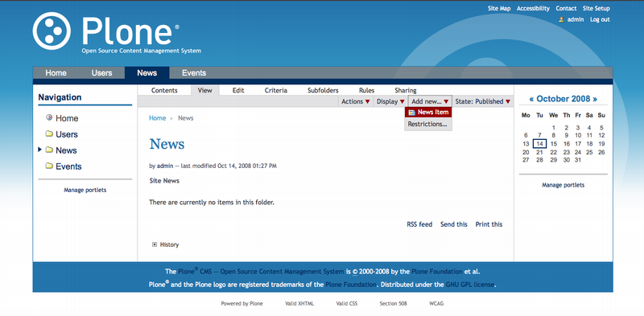
Task: Click the Log out link
Action: (600, 19)
